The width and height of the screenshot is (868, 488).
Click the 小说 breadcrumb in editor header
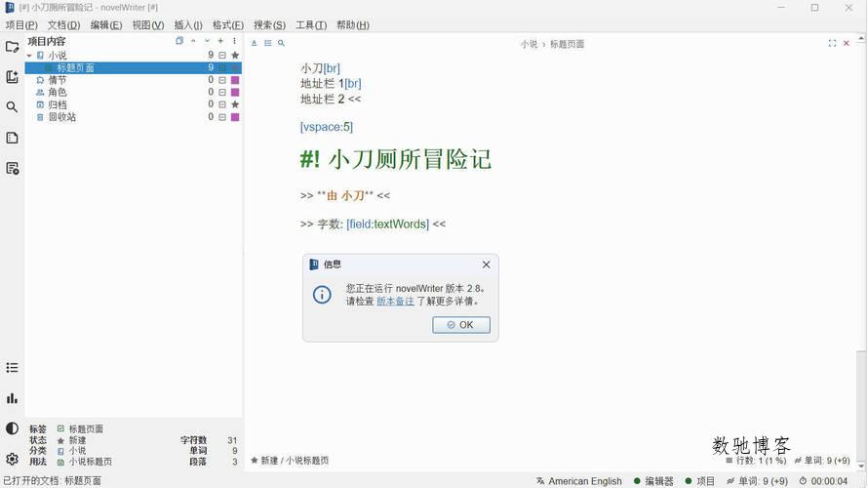529,44
